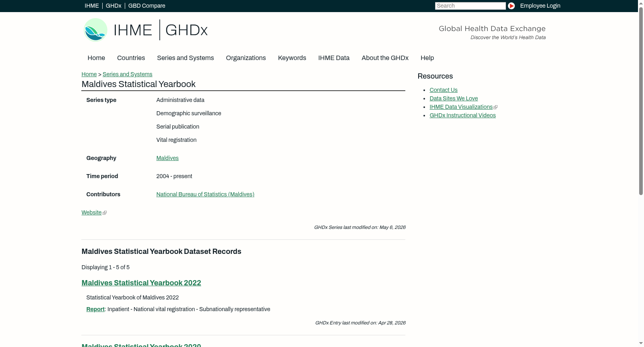Click 'GHDx Entry last modified on: Apr 28, 2026'
This screenshot has width=644, height=347.
[x=360, y=323]
